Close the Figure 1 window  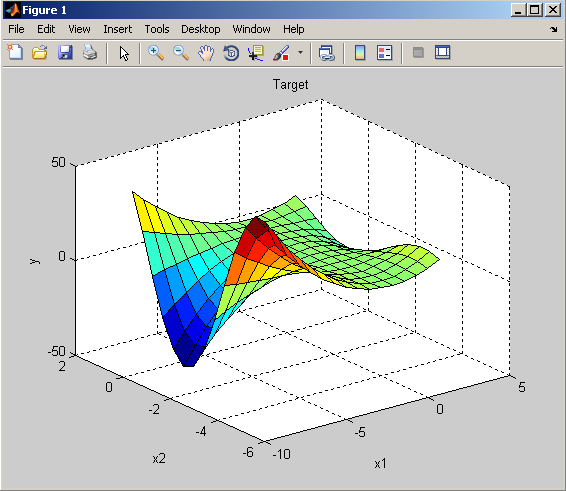pos(553,10)
